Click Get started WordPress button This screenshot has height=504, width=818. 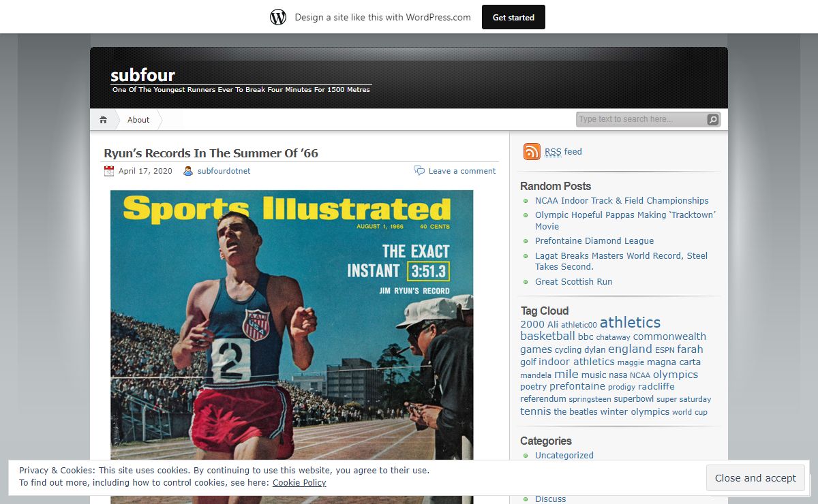click(513, 17)
